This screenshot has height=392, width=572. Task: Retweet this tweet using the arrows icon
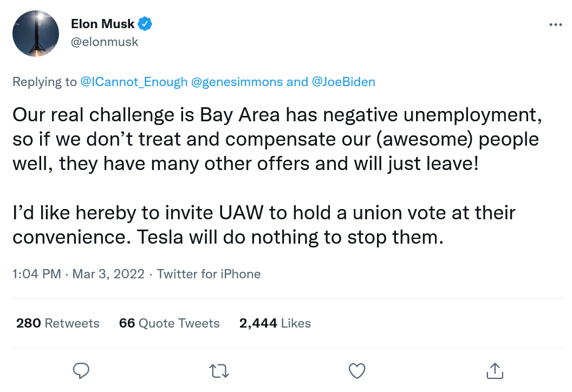pyautogui.click(x=219, y=371)
